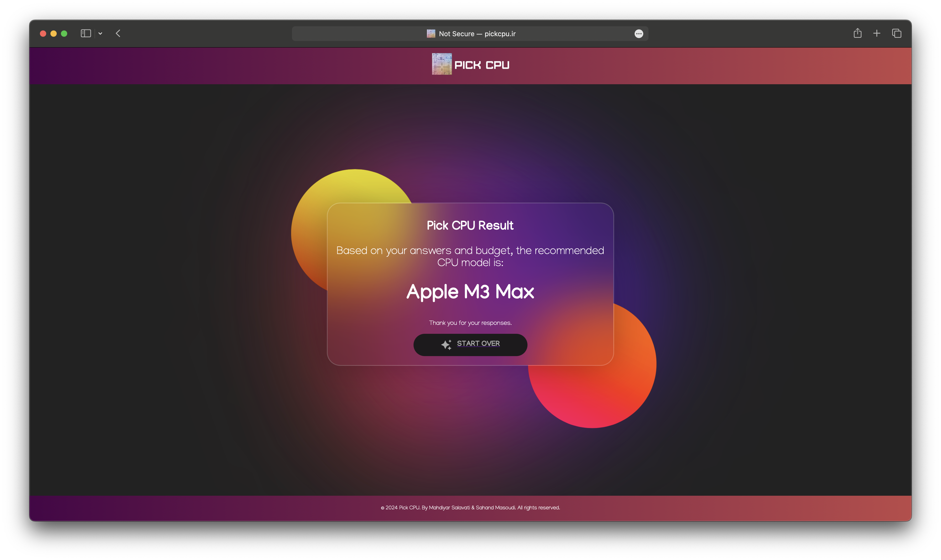The width and height of the screenshot is (941, 560).
Task: Select the Apple M3 Max result text
Action: coord(470,292)
